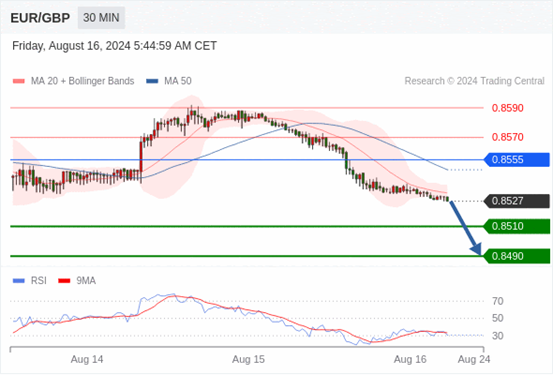
Task: Click the Aug 24 date axis label
Action: pos(474,359)
